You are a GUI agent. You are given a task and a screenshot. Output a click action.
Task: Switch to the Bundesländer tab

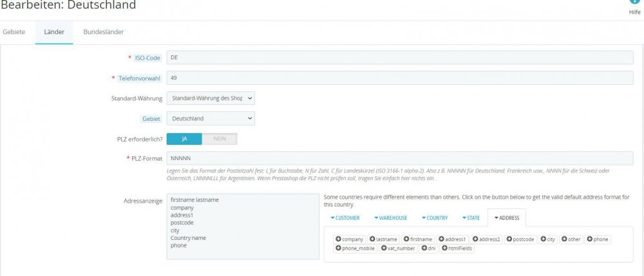click(x=104, y=32)
